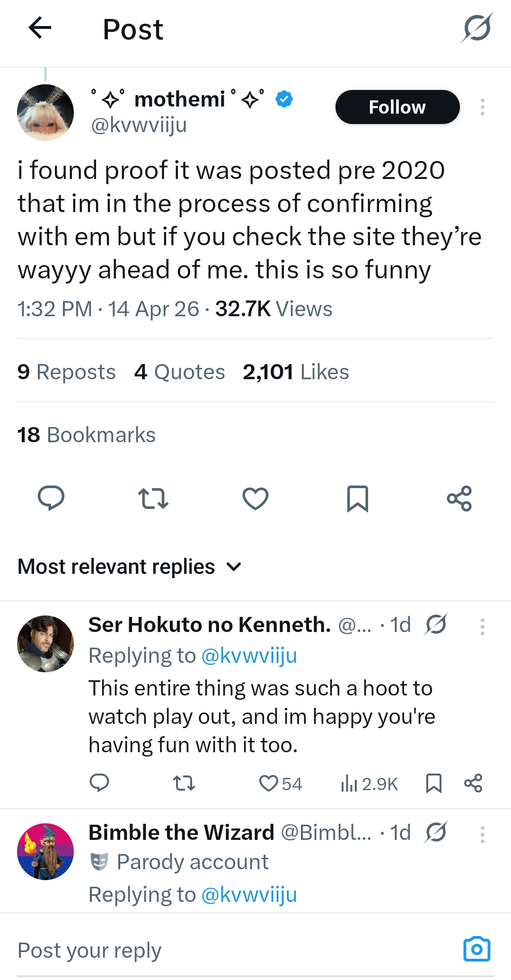Open more options on Ser Hokuto's reply
The height and width of the screenshot is (980, 511).
(482, 626)
